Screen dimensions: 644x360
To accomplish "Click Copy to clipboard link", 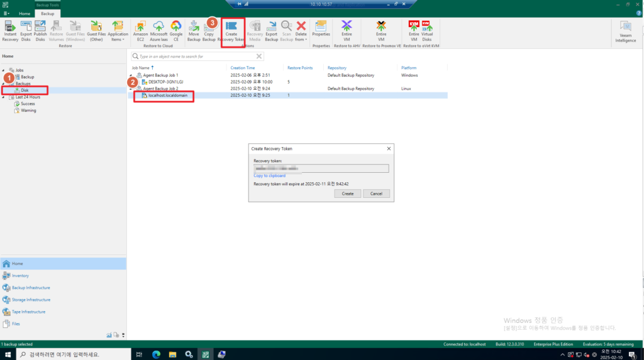I will tap(269, 176).
